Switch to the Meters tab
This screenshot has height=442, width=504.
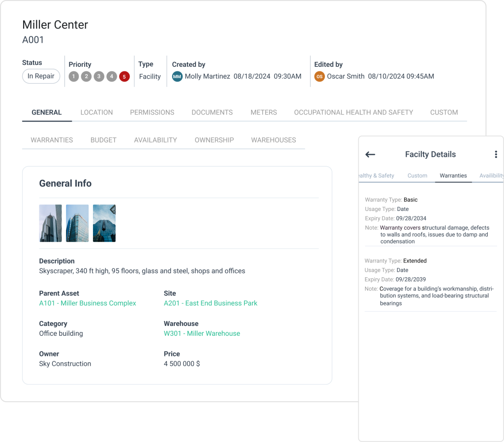(263, 112)
